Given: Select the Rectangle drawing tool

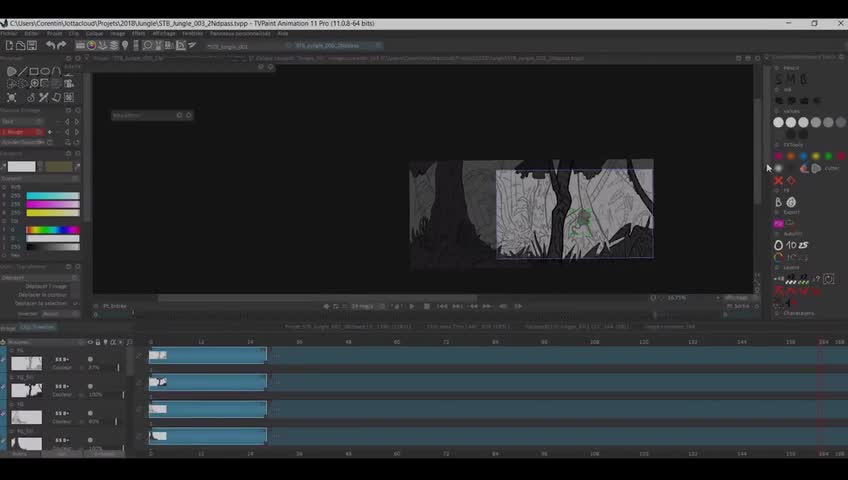Looking at the screenshot, I should click(34, 71).
